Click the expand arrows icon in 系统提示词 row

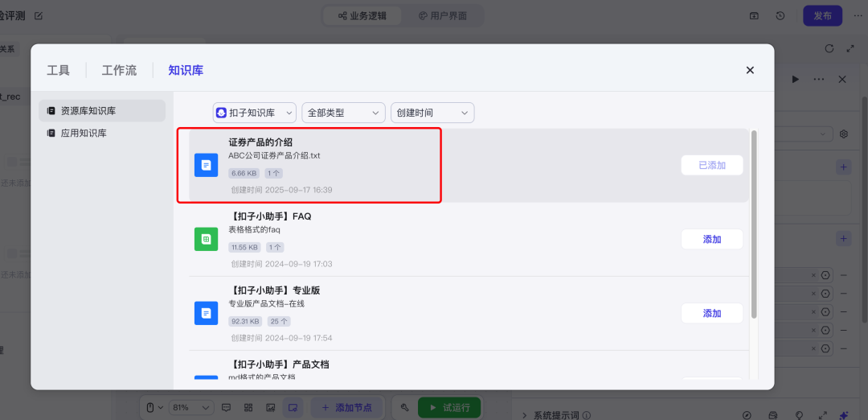(x=823, y=415)
